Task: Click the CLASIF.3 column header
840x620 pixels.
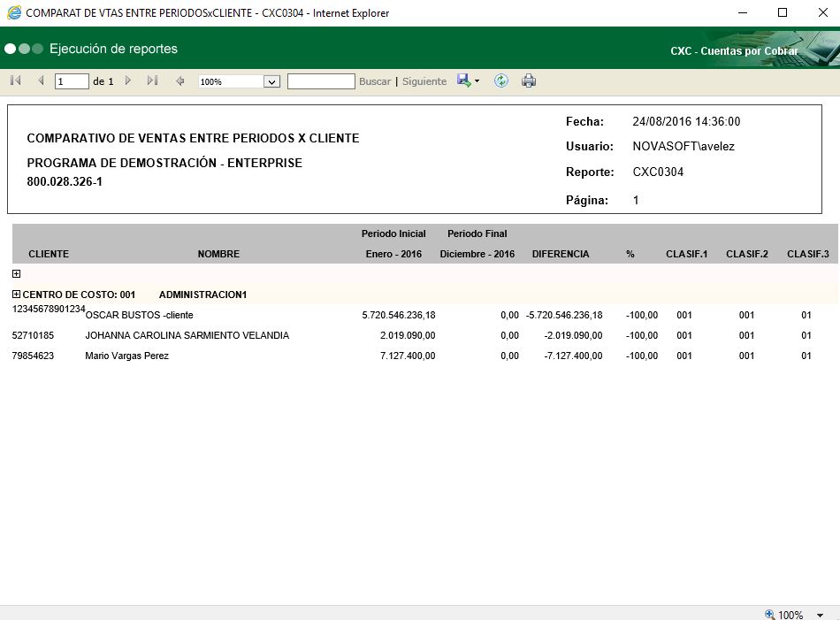Action: (808, 254)
